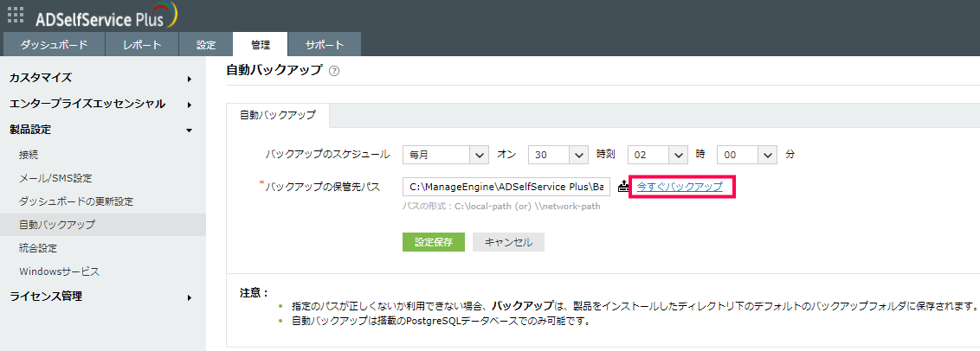Open the apps grid icon
The image size is (980, 351).
15,15
